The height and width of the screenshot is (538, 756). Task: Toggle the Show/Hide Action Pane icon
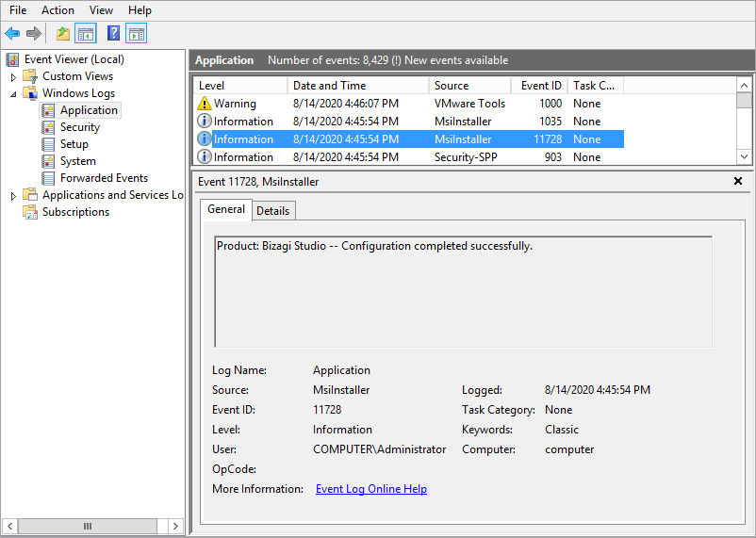[x=137, y=34]
